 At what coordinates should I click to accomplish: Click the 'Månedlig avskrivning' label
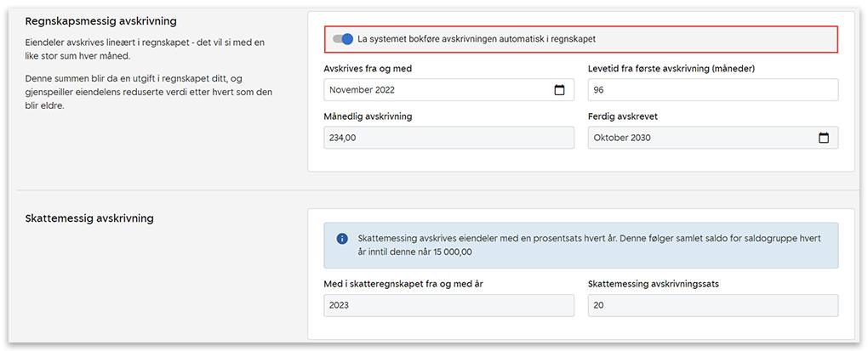click(x=368, y=116)
